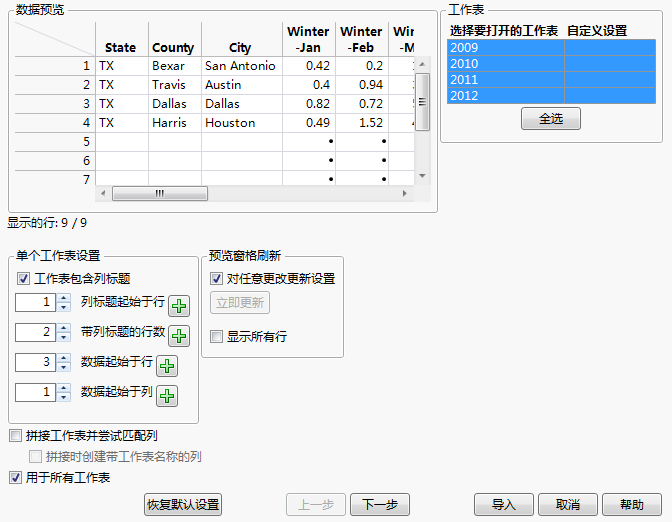Click the 上一步 button
Screen dimensions: 672x522
(x=316, y=504)
